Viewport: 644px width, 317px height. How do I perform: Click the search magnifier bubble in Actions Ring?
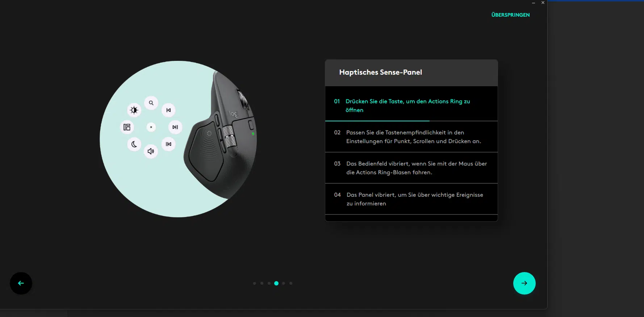(x=151, y=103)
